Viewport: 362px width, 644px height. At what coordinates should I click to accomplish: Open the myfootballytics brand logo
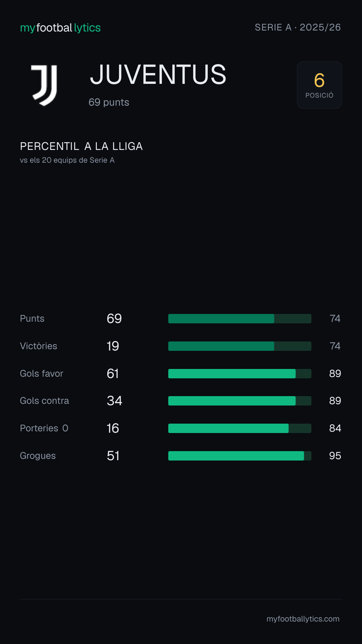tap(60, 28)
